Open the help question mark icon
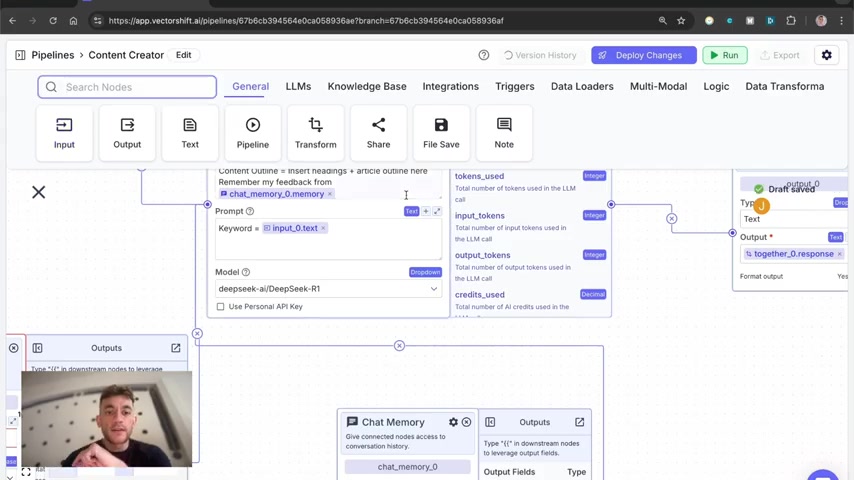 484,55
